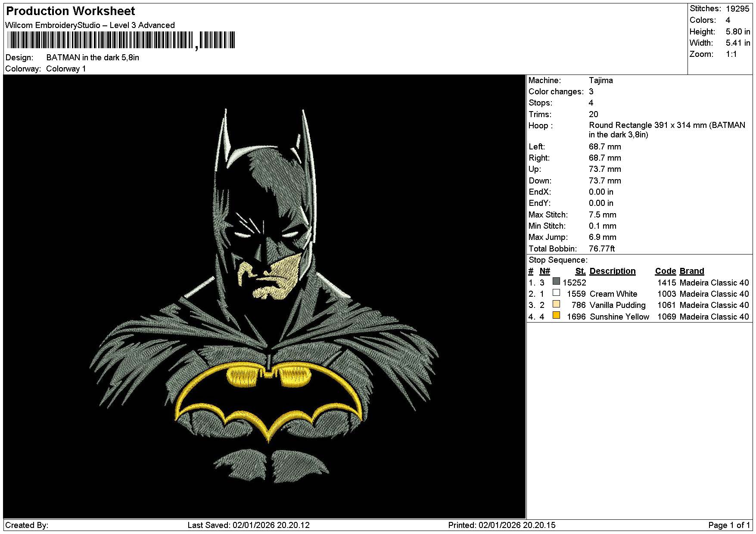Select the "Printed: 02/01/2026 20.20.15" footer text
756x534 pixels.
[x=502, y=525]
